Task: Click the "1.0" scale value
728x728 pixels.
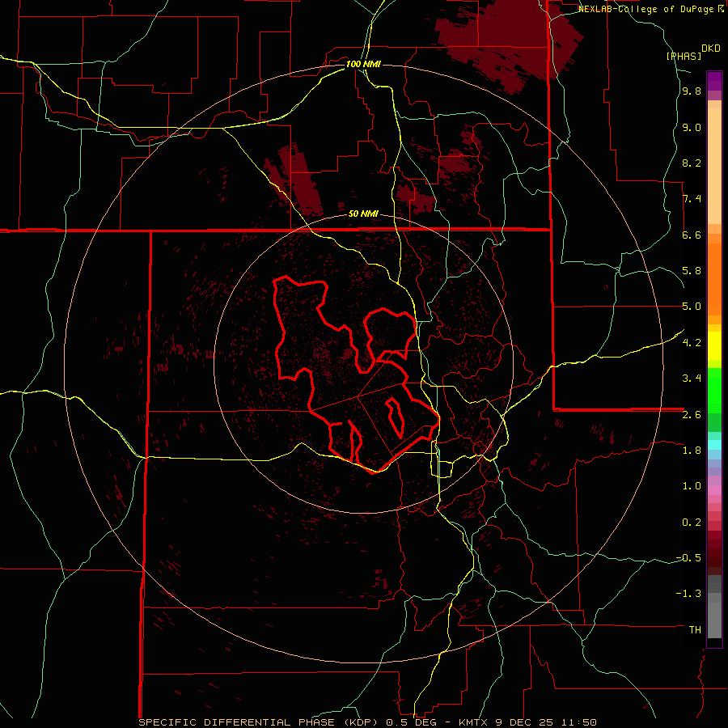Action: (x=692, y=486)
